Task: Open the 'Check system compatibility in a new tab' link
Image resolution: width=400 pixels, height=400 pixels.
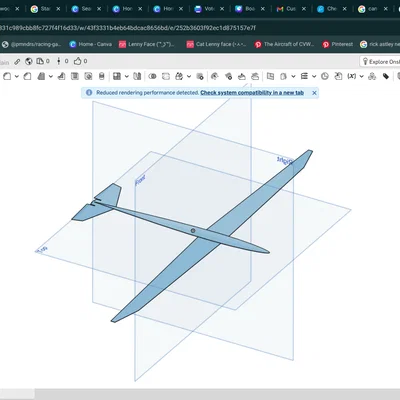Action: (252, 93)
